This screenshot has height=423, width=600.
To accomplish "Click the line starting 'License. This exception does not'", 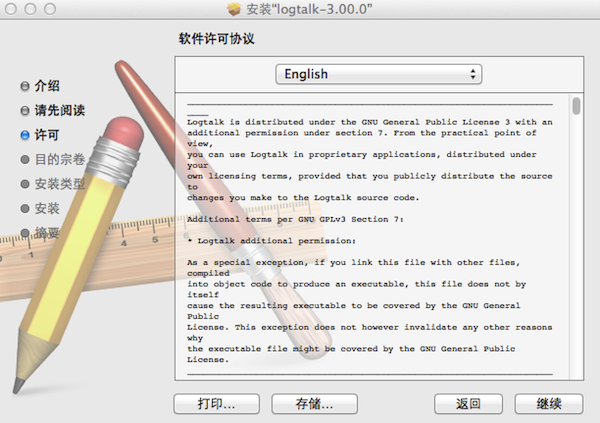I will 370,327.
